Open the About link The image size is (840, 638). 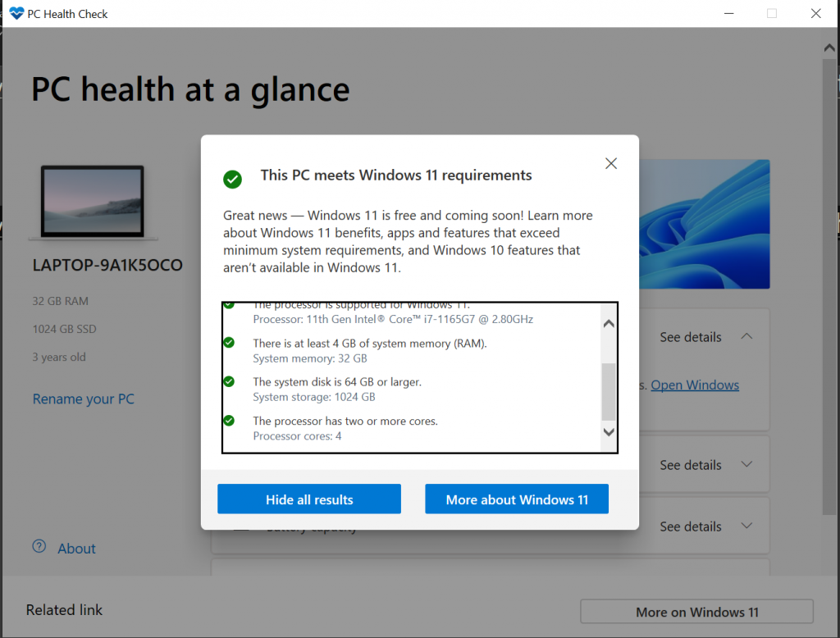pyautogui.click(x=76, y=549)
